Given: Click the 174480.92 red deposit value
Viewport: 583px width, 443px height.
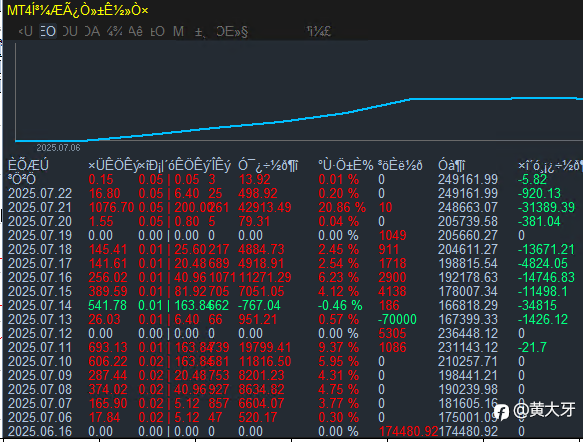Looking at the screenshot, I should pyautogui.click(x=409, y=431).
